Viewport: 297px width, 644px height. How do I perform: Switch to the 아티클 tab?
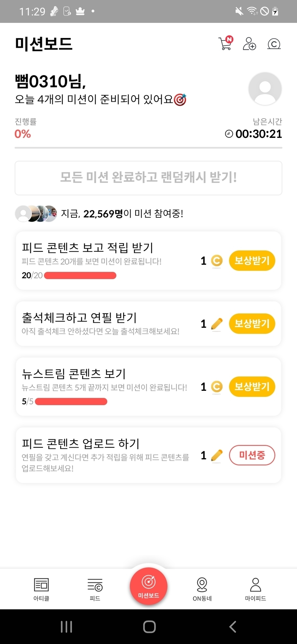(41, 589)
